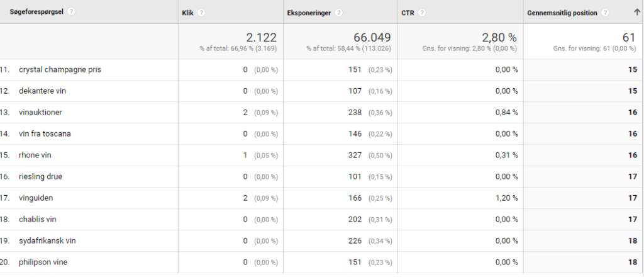Select the crystal champagne pris query
Screen dimensions: 644x277
tap(60, 70)
